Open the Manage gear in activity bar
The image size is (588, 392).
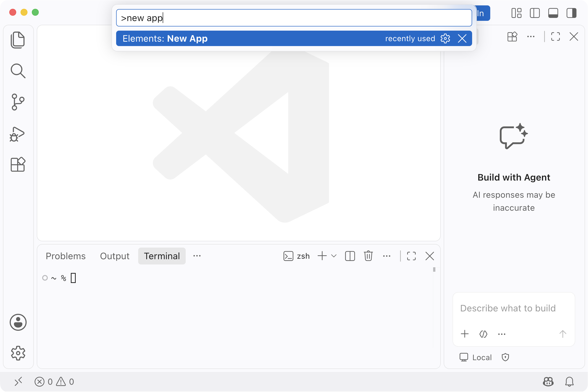[x=18, y=353]
